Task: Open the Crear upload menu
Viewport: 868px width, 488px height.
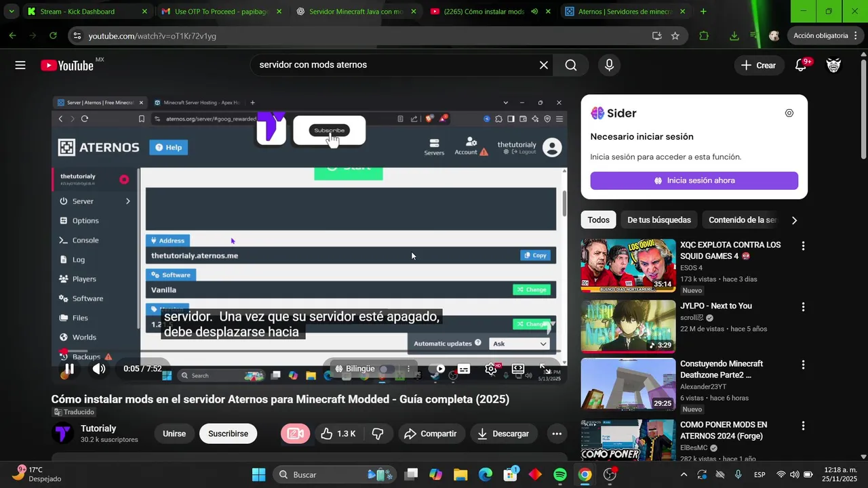Action: pos(758,65)
